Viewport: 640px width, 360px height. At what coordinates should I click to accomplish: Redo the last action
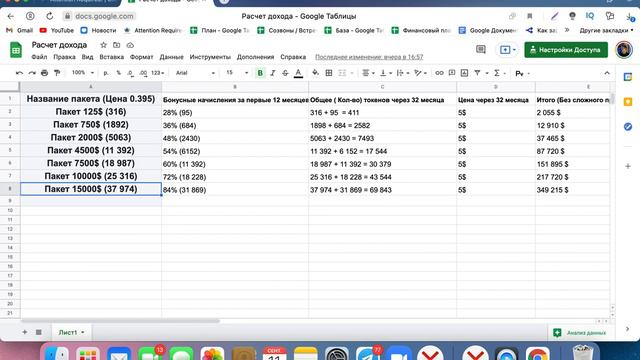click(x=32, y=73)
